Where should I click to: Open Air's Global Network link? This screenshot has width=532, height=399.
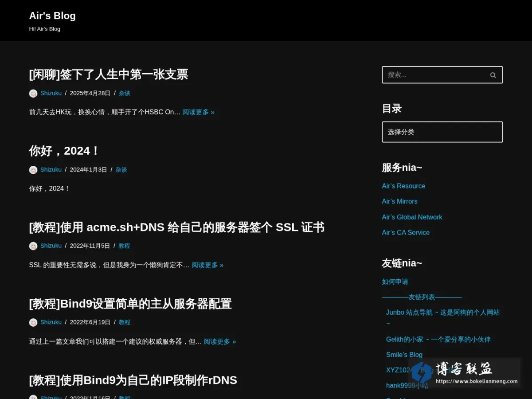412,217
